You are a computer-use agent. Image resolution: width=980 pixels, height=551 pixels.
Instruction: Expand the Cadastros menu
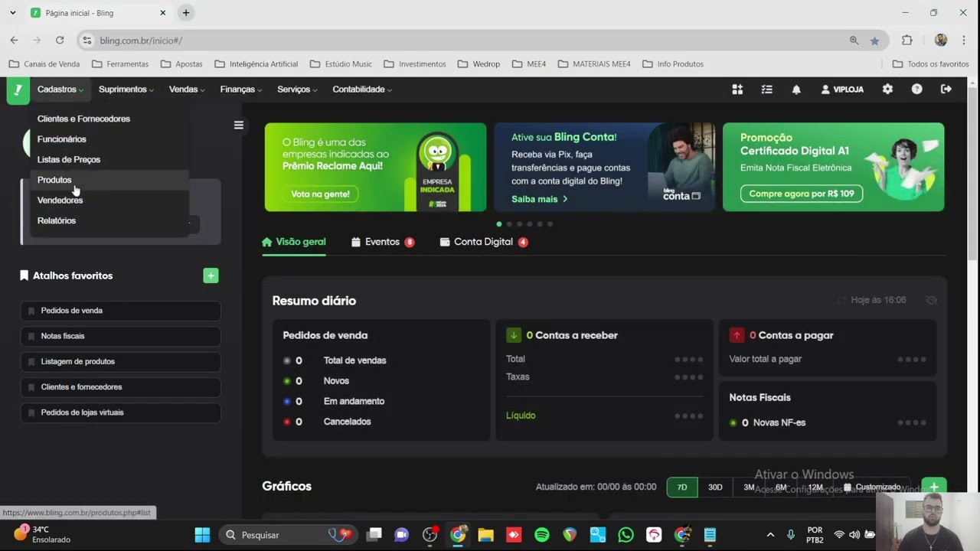pyautogui.click(x=60, y=90)
